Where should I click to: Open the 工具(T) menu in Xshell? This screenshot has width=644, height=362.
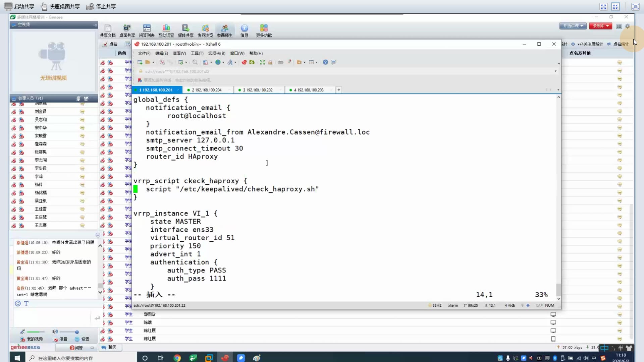tap(197, 53)
